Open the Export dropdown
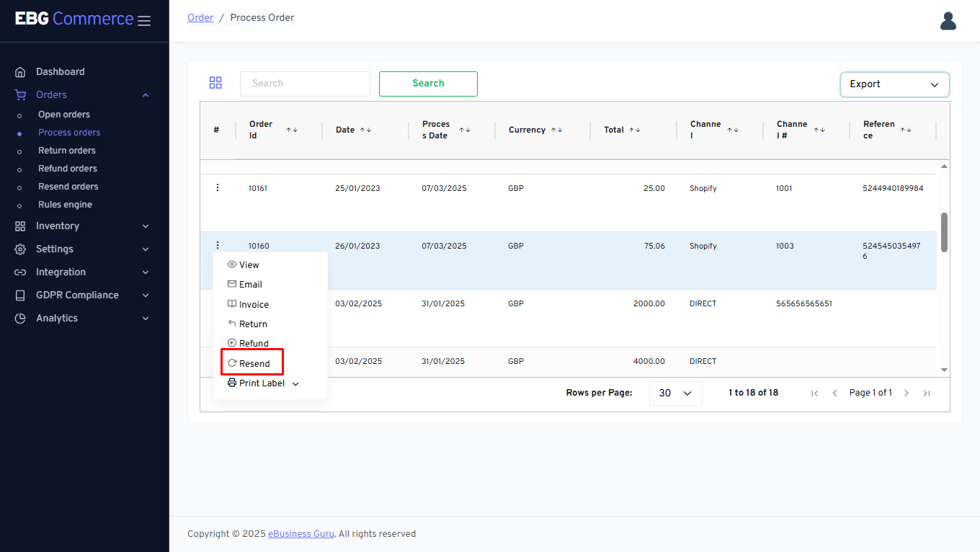980x552 pixels. 894,84
